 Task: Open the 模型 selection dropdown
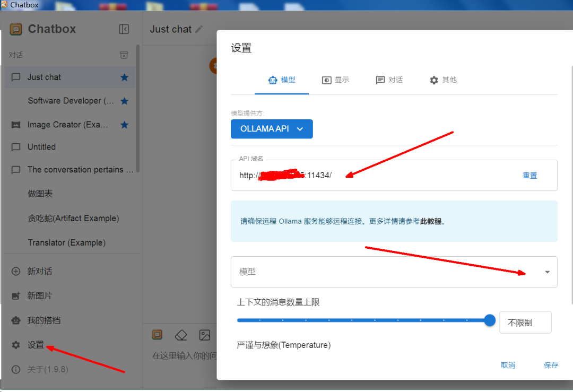(x=394, y=272)
